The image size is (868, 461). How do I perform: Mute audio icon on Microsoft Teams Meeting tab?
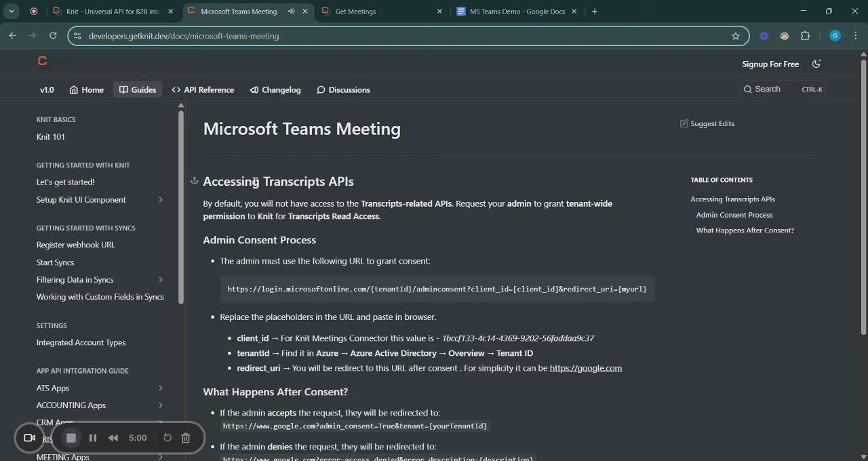(x=291, y=12)
